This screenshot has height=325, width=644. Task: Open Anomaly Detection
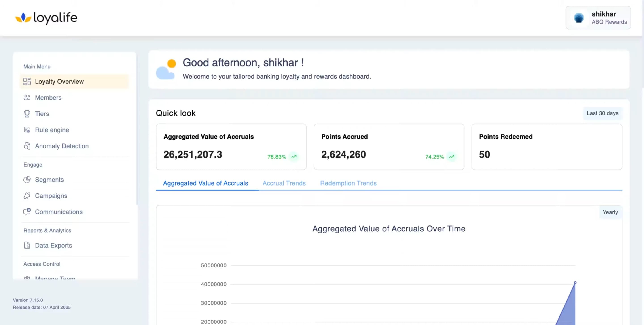tap(74, 146)
